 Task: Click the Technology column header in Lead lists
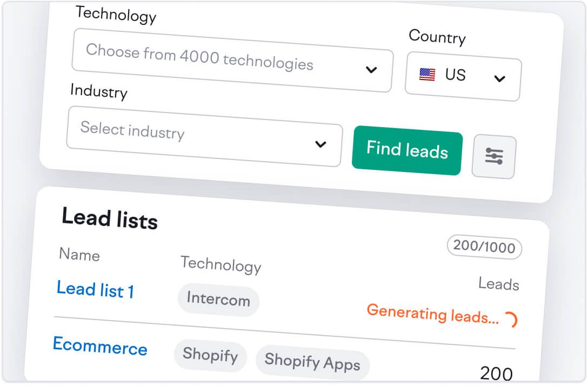coord(220,264)
